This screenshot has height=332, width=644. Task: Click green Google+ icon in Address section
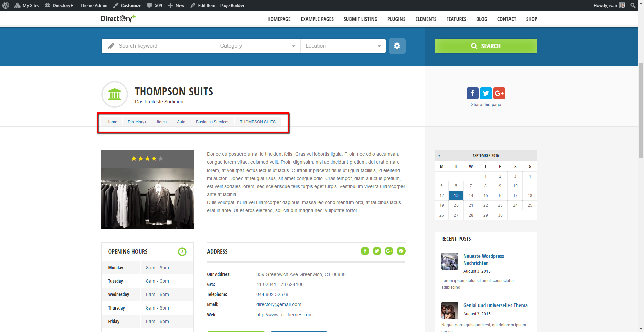click(x=389, y=251)
